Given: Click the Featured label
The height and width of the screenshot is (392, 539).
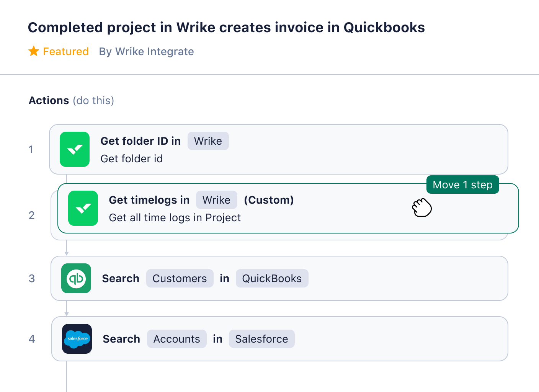Looking at the screenshot, I should [x=66, y=51].
